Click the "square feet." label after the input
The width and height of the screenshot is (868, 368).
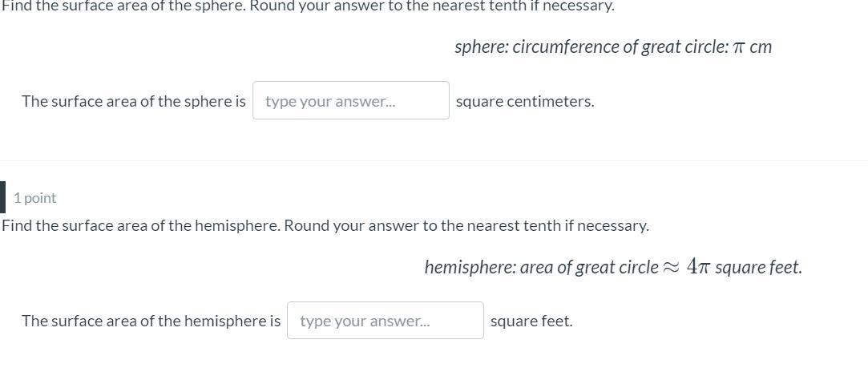(x=531, y=321)
